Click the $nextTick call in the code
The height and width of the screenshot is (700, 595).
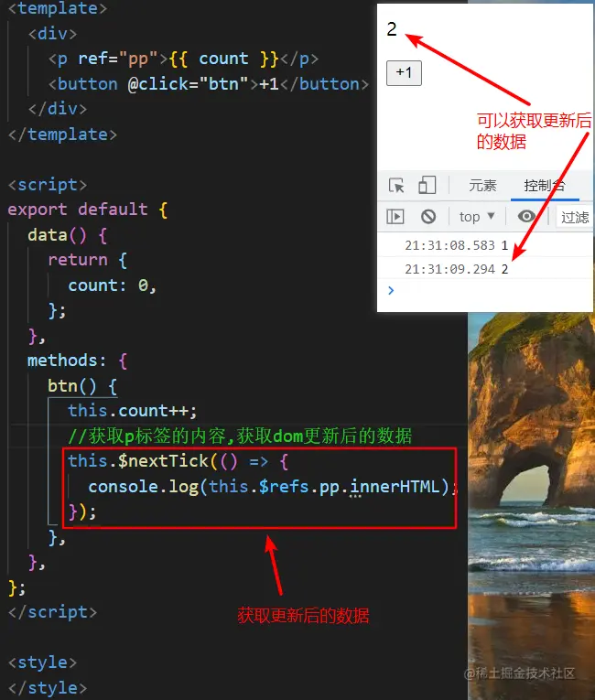click(164, 461)
